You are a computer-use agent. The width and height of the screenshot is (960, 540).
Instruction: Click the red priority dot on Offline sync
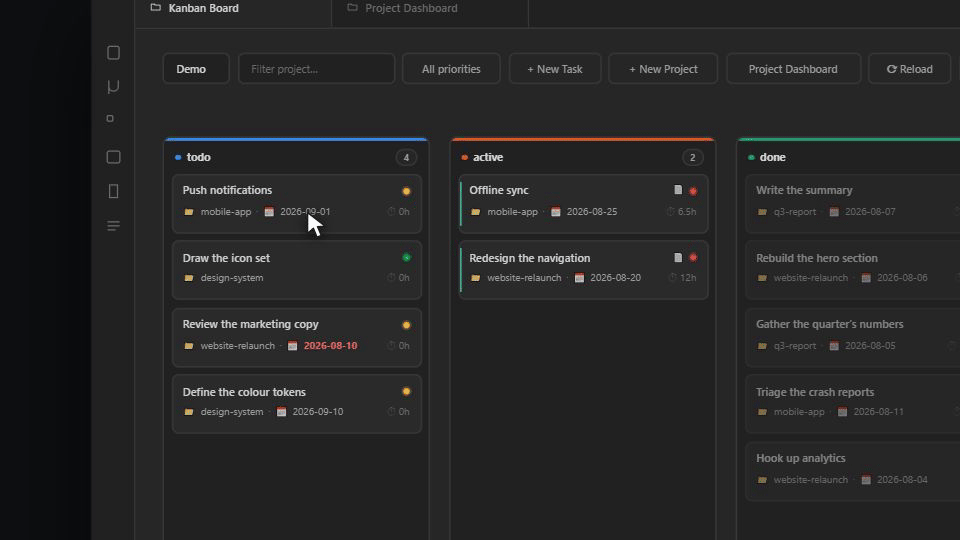pyautogui.click(x=693, y=191)
